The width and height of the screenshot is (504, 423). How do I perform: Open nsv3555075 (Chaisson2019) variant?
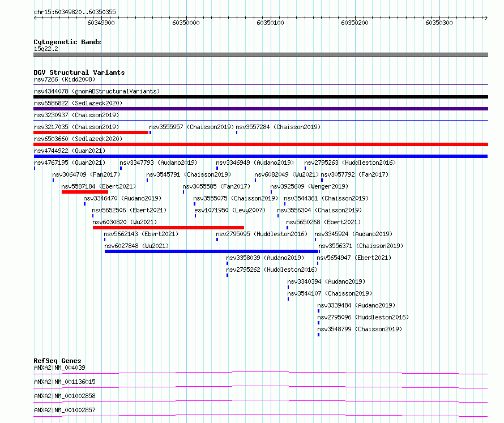[236, 198]
